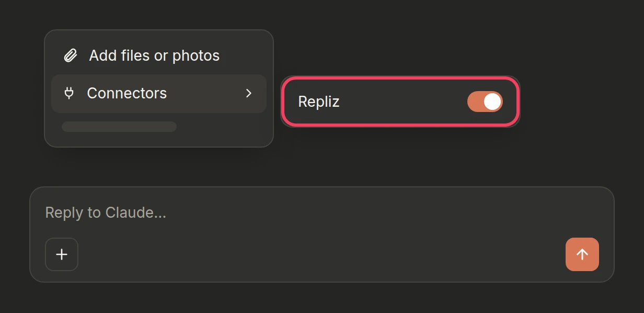This screenshot has height=313, width=644.
Task: Select the right chevron icon on Connectors
Action: pyautogui.click(x=249, y=93)
